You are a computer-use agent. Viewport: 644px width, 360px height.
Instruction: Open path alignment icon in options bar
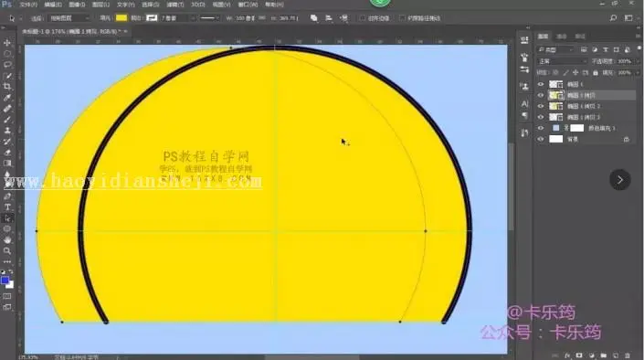click(329, 18)
